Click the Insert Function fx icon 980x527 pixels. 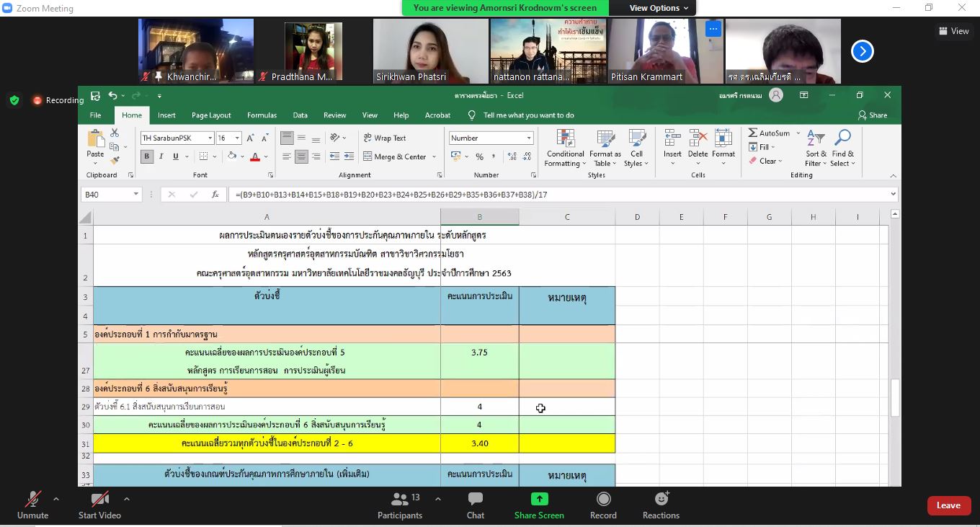point(215,195)
